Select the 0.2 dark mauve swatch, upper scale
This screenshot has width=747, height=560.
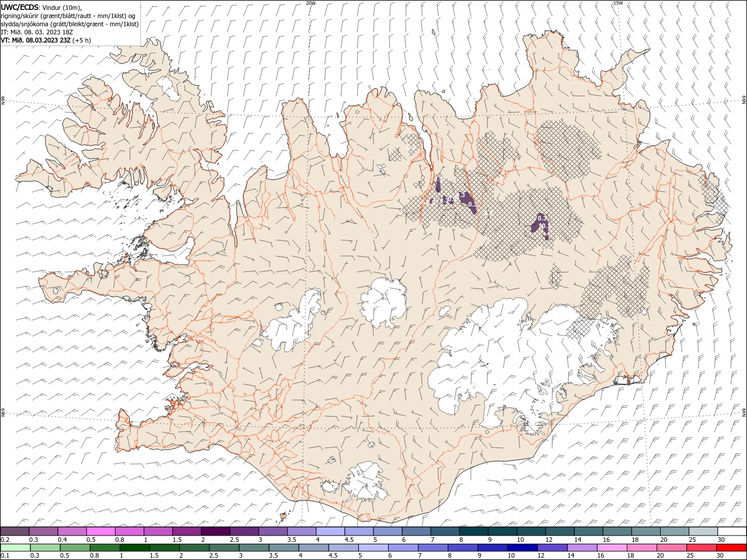point(15,531)
